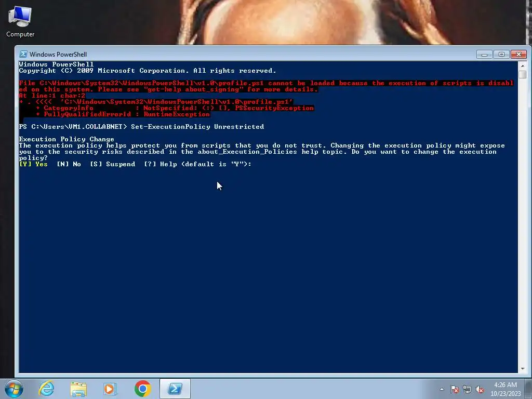Viewport: 532px width, 399px height.
Task: Click the "Set-ExecutionPolicy Unrestricted" command text
Action: [197, 127]
